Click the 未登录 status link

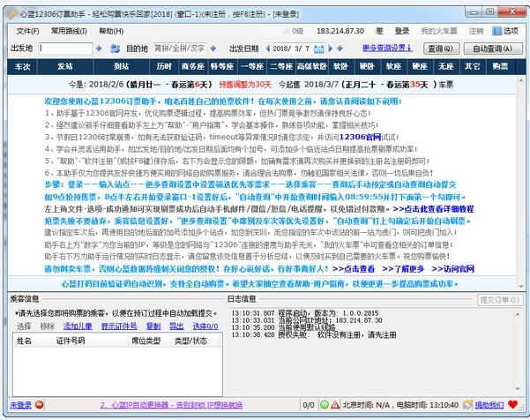pyautogui.click(x=20, y=405)
